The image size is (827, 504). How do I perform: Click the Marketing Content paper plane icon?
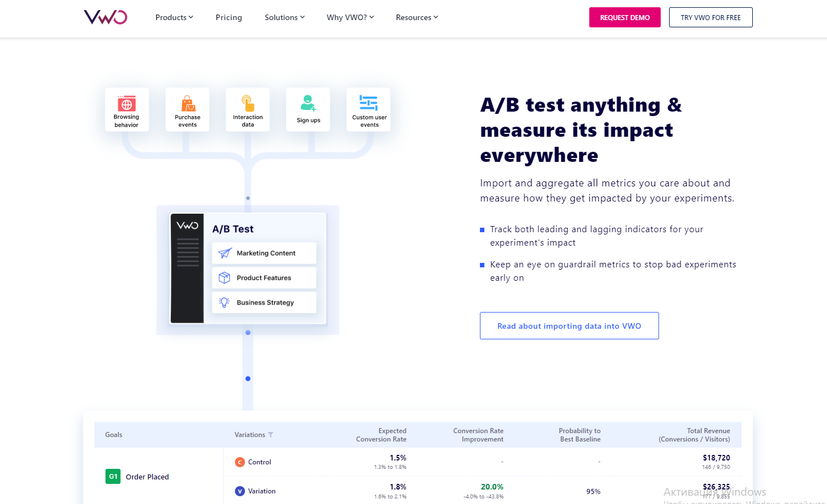click(x=225, y=253)
